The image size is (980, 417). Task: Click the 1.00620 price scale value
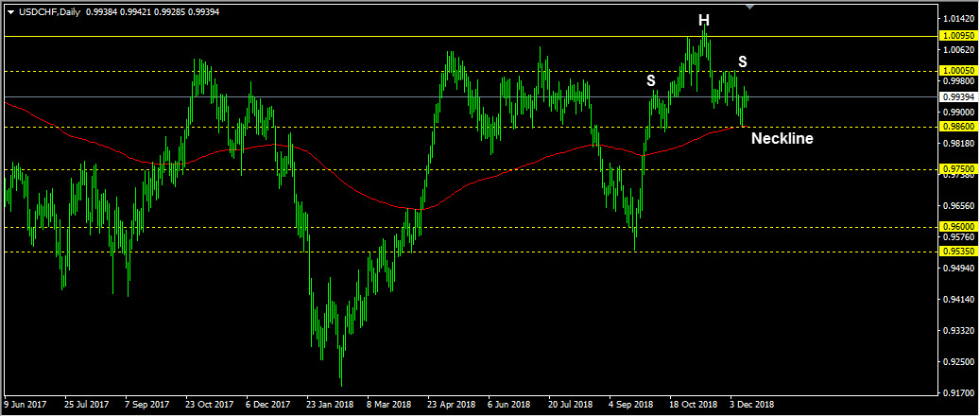[957, 49]
